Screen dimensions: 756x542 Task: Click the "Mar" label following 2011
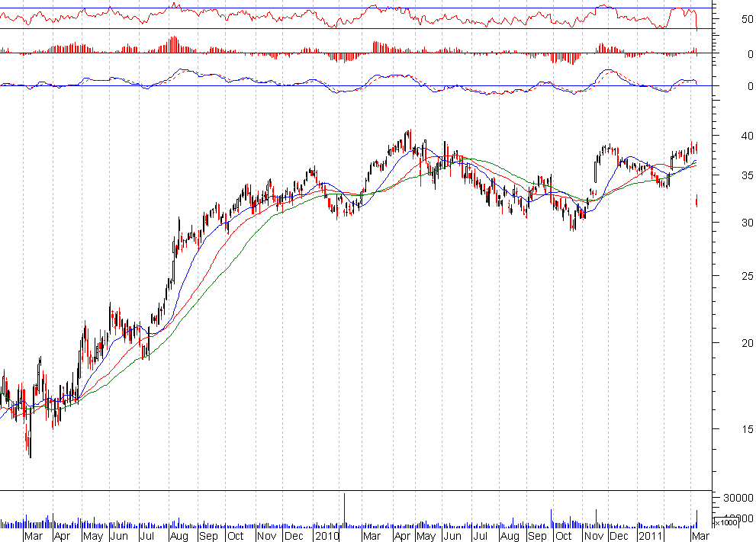click(x=700, y=536)
